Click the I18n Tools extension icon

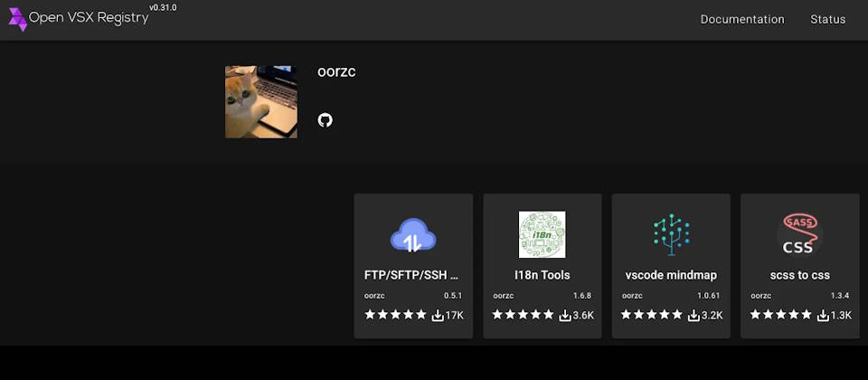click(542, 234)
